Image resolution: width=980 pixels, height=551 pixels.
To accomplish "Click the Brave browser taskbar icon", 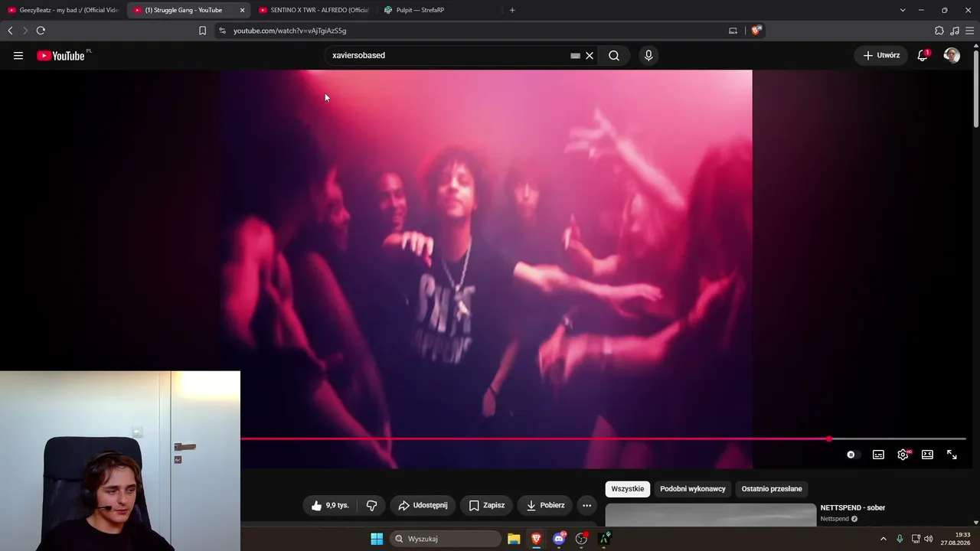I will pos(536,539).
